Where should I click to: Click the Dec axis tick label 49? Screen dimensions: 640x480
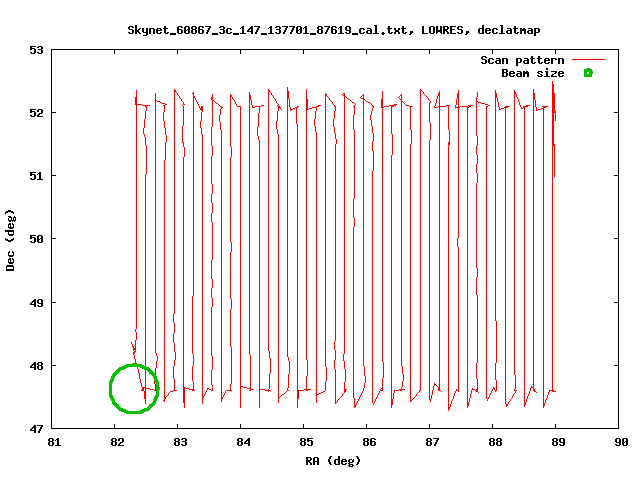36,303
